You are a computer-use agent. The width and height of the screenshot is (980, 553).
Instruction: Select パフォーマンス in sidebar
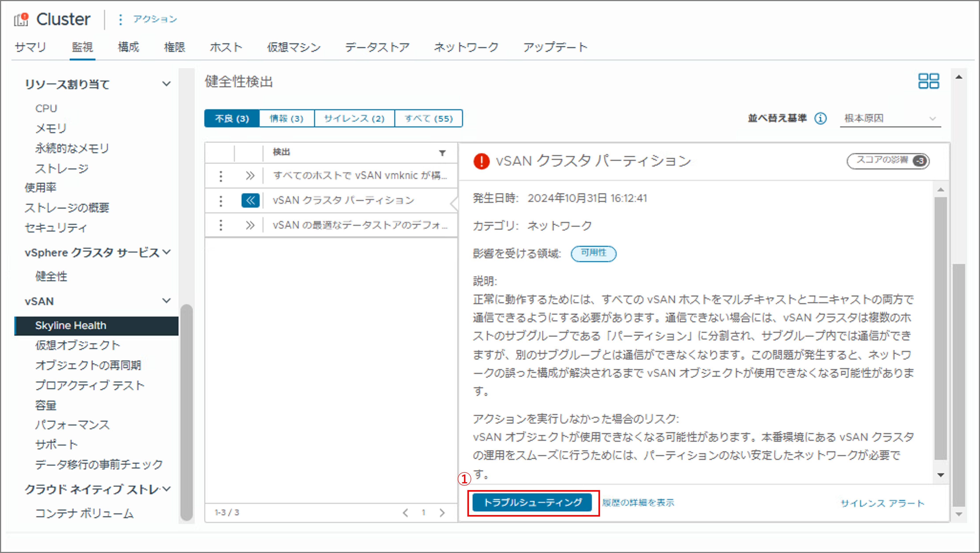tap(72, 425)
